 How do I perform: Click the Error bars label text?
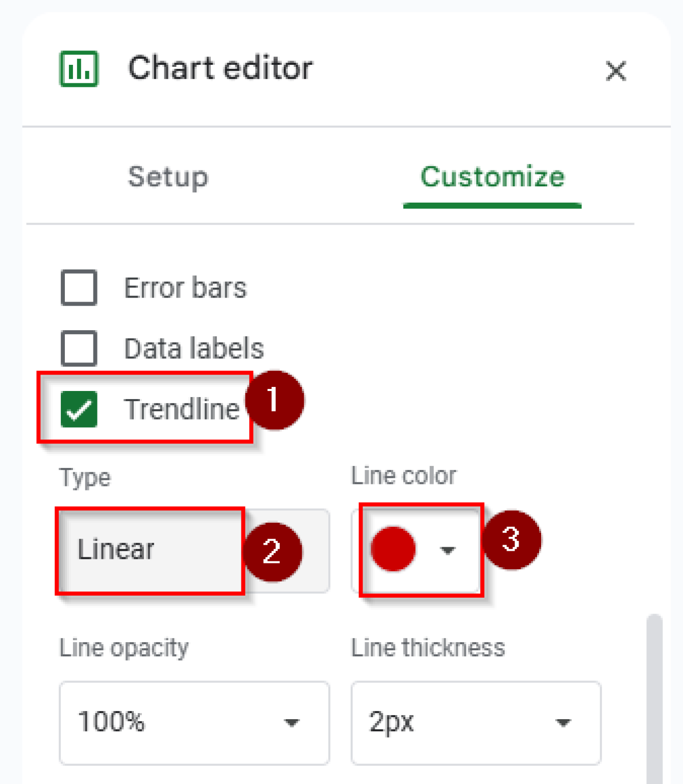(185, 288)
